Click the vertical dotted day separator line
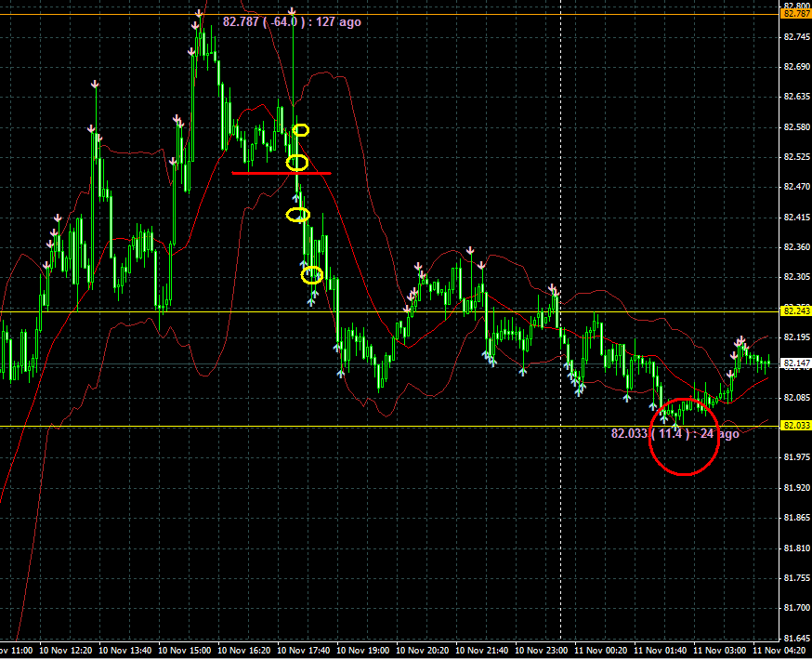 click(x=560, y=232)
